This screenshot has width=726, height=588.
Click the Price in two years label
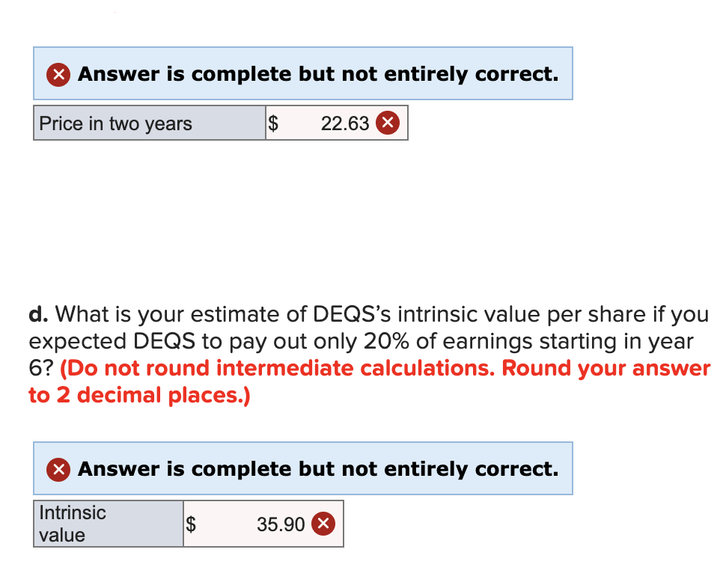[x=115, y=123]
